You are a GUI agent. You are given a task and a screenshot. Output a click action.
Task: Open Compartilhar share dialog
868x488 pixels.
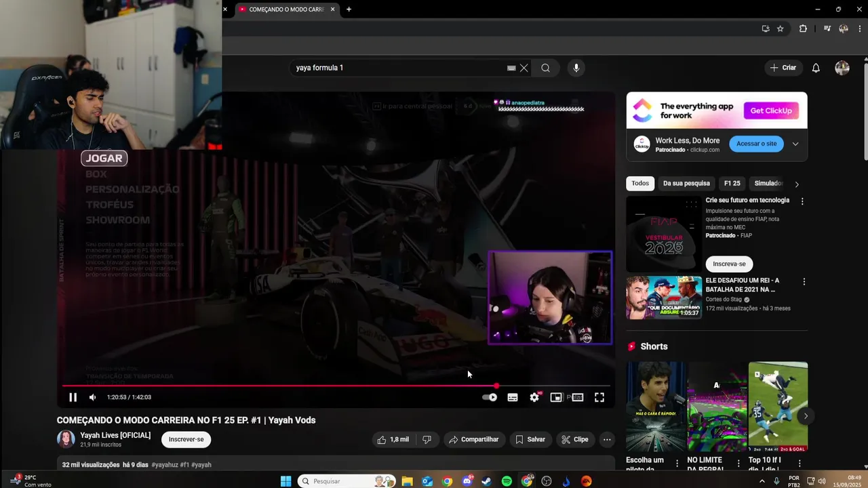pyautogui.click(x=473, y=439)
